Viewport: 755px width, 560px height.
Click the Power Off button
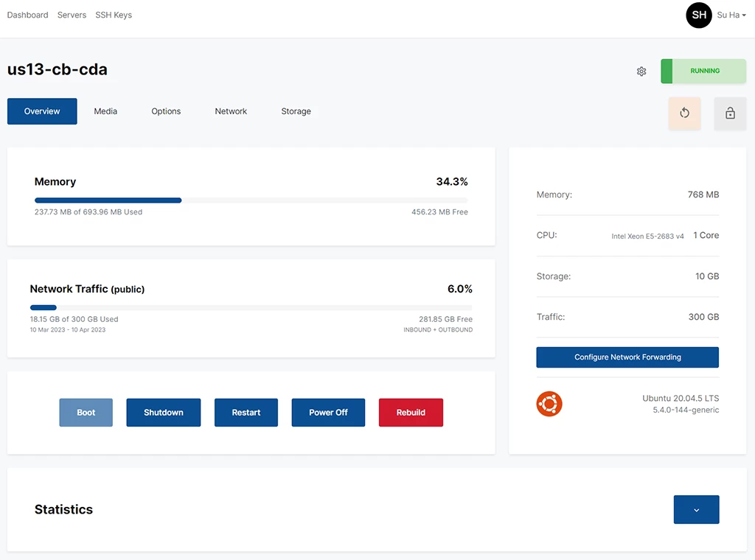point(328,413)
